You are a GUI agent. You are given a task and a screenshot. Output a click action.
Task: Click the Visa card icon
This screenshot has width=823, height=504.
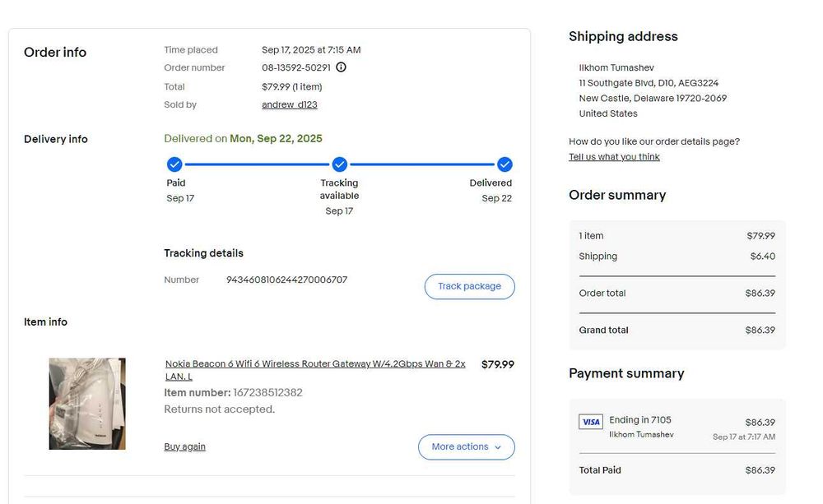(591, 422)
